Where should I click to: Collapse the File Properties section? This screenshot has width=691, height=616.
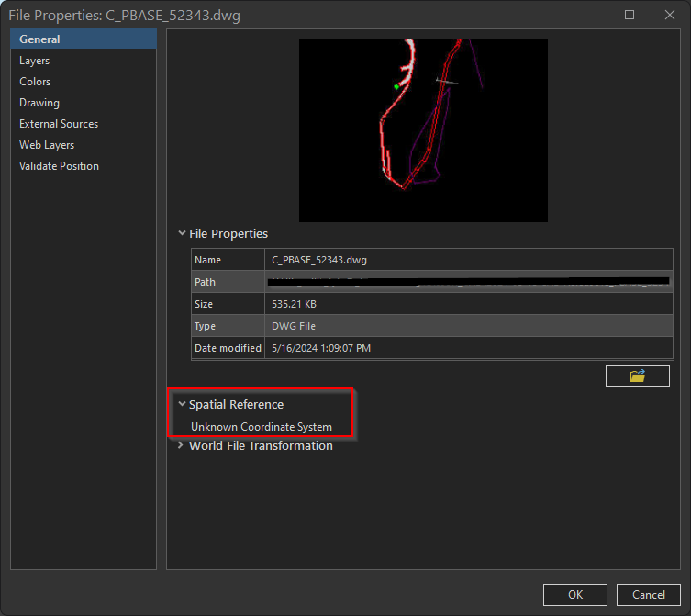tap(182, 233)
